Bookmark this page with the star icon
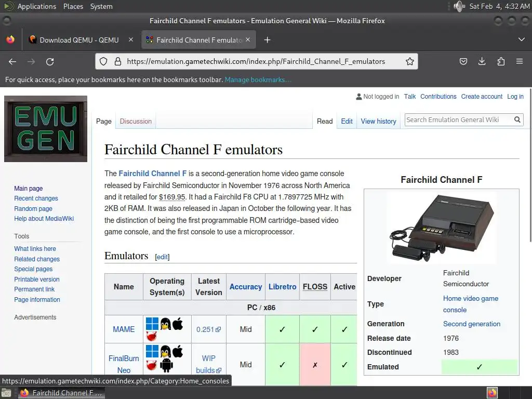 (x=409, y=61)
